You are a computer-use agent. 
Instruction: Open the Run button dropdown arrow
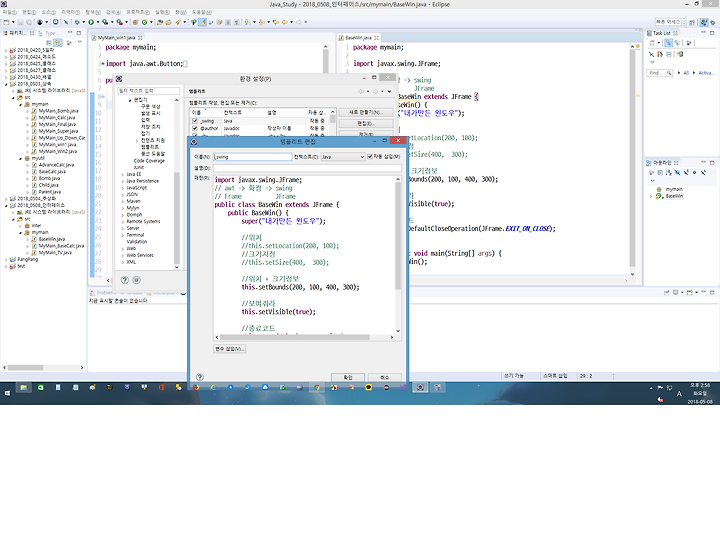97,22
